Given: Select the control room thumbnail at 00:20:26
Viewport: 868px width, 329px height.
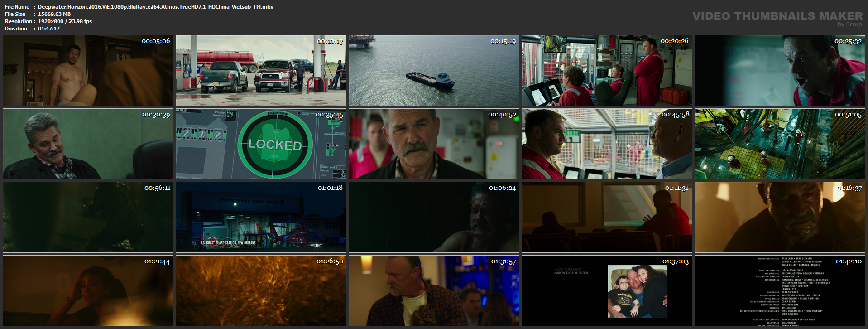Looking at the screenshot, I should click(607, 70).
